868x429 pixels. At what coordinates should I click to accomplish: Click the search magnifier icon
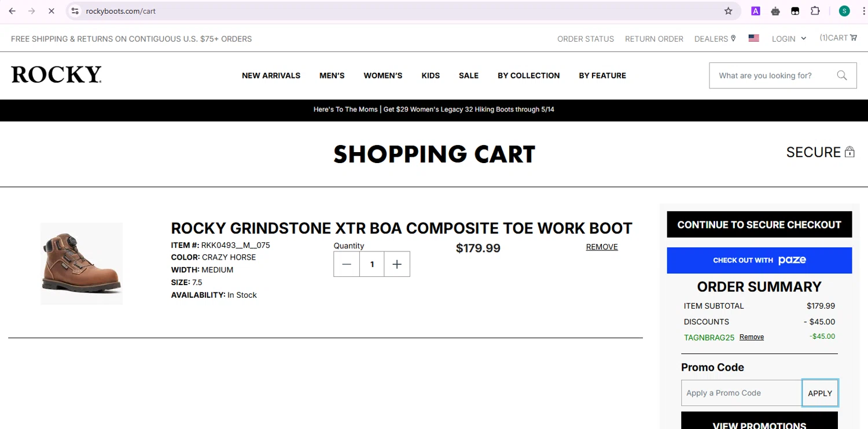842,76
